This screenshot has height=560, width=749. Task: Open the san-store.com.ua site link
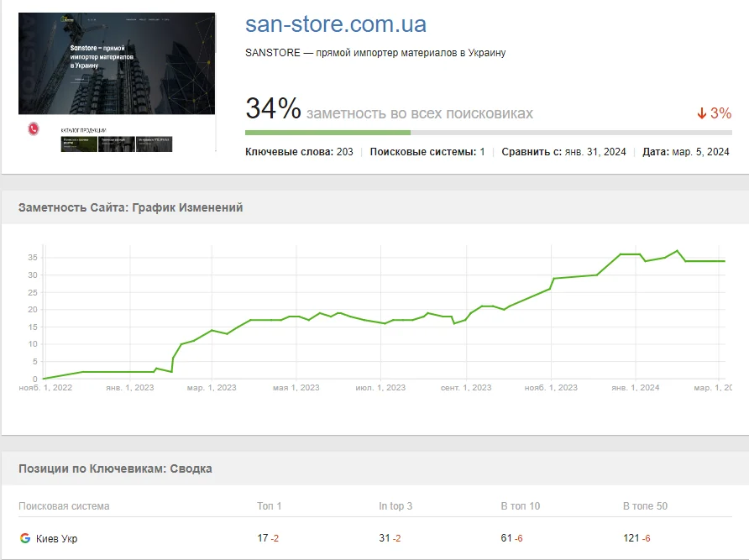pos(336,24)
